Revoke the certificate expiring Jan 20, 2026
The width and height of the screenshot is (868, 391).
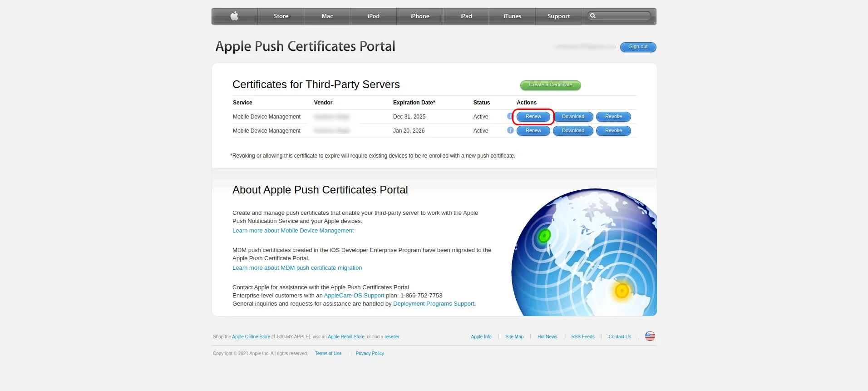613,131
